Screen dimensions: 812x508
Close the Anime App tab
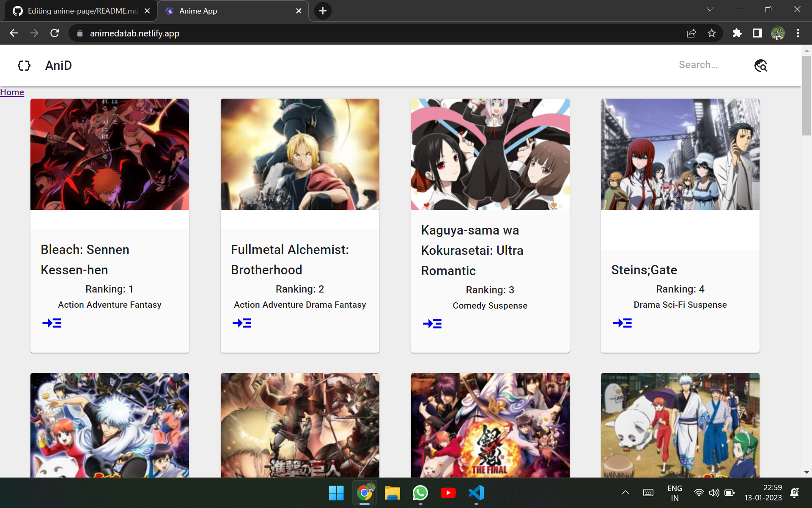(299, 11)
